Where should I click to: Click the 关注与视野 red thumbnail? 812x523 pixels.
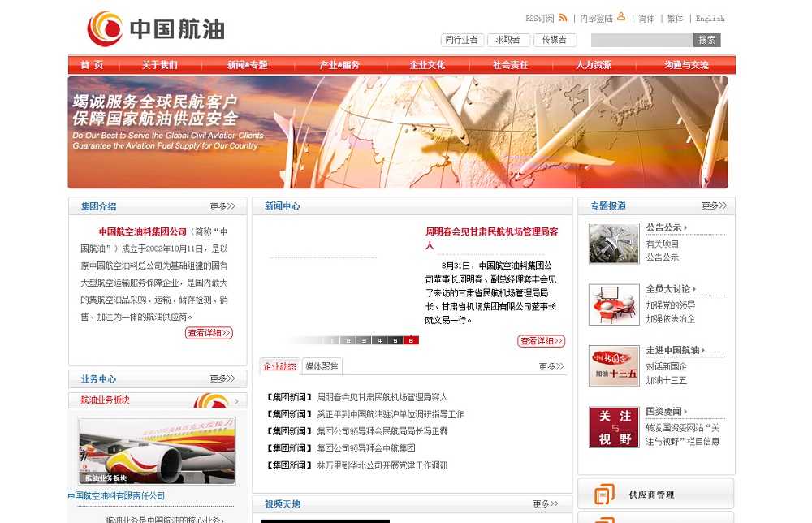point(614,427)
